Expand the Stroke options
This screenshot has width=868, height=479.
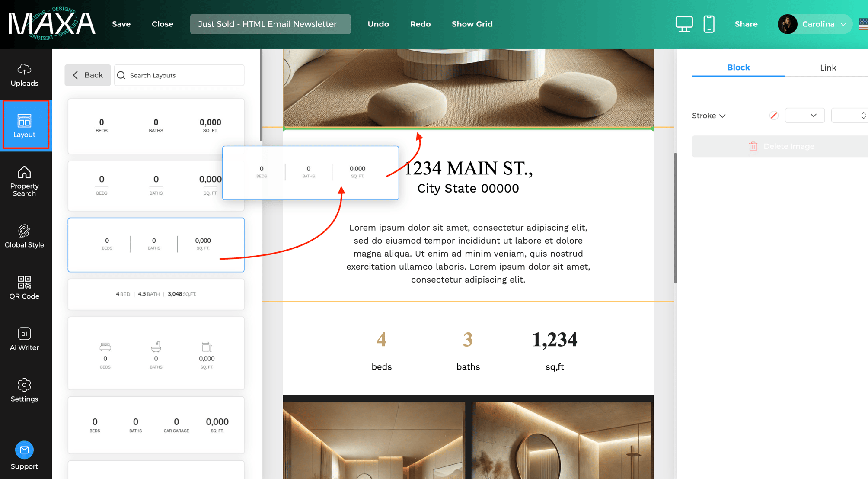(708, 116)
